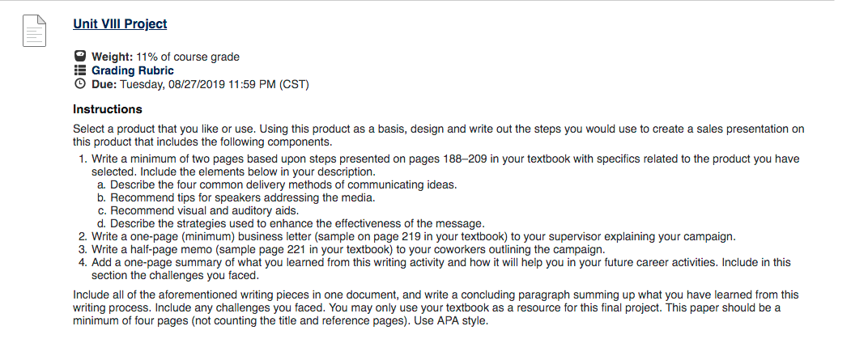Click sub-item b on addressing the media
The image size is (868, 339).
coord(244,197)
